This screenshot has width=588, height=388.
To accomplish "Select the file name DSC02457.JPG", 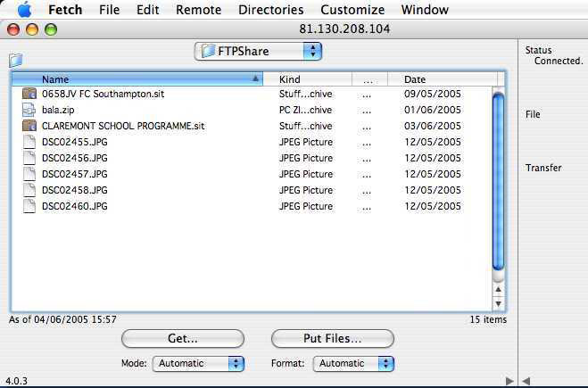I will click(75, 174).
